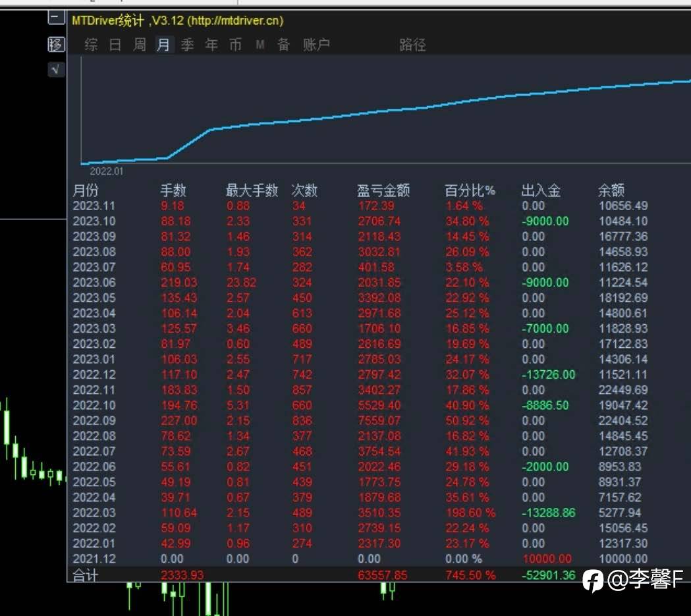The height and width of the screenshot is (616, 691).
Task: Select the 2022.03 month row
Action: point(360,513)
